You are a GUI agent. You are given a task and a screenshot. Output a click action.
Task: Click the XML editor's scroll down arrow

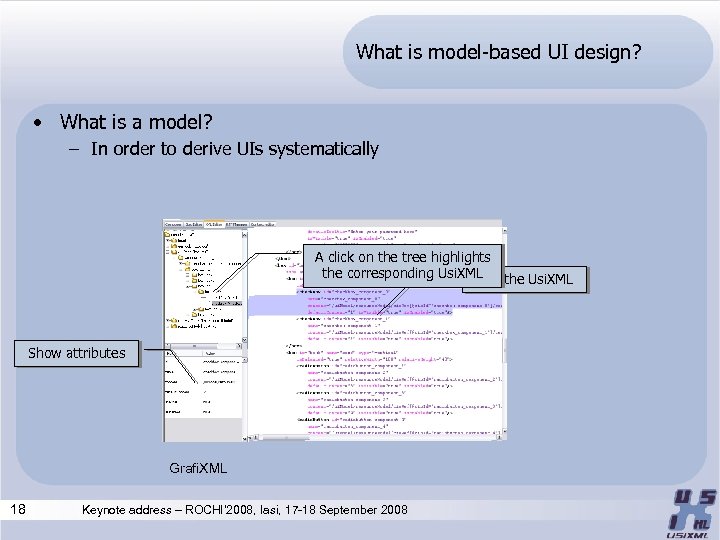[504, 432]
